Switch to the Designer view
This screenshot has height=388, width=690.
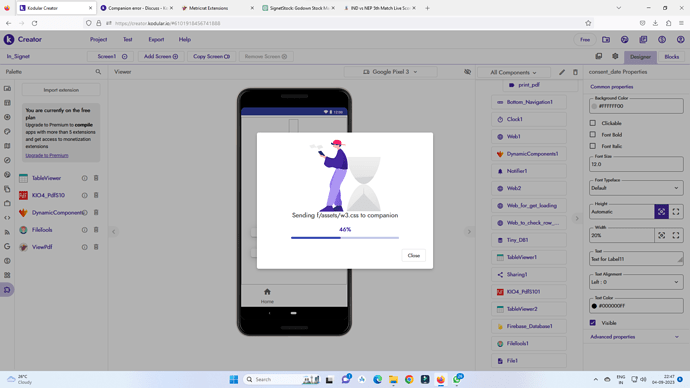coord(640,57)
